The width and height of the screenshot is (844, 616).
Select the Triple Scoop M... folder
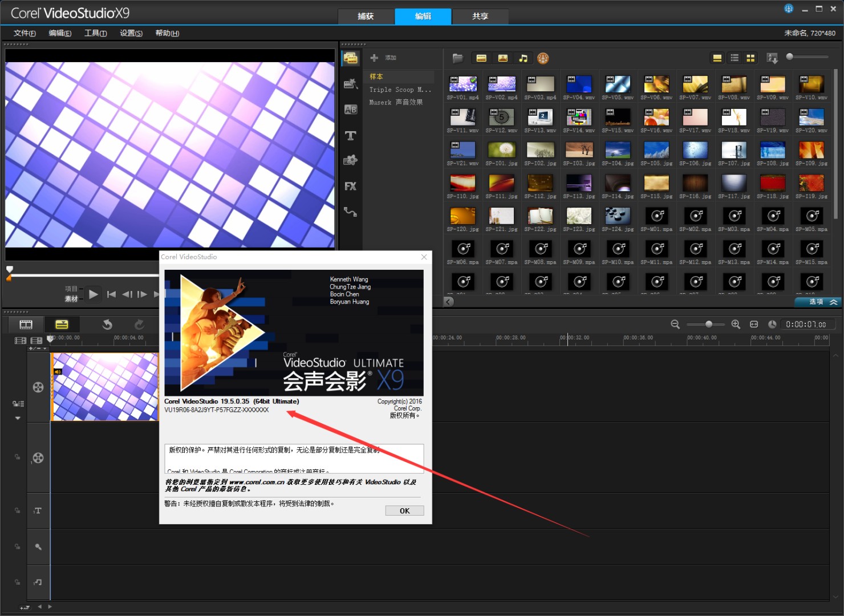399,90
